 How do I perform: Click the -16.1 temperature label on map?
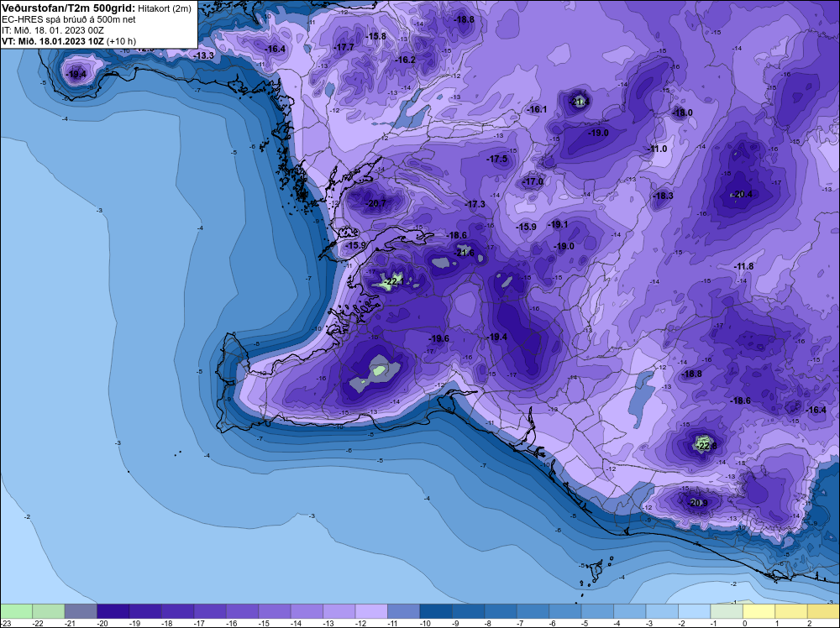pyautogui.click(x=537, y=109)
